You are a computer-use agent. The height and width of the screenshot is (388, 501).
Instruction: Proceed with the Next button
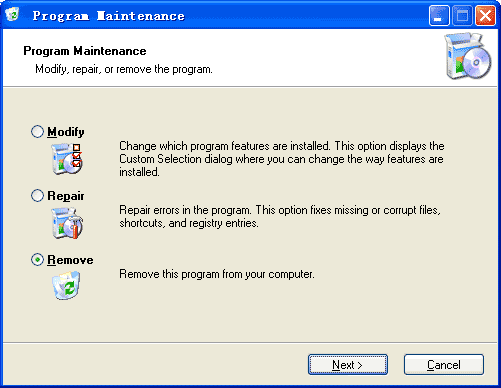click(348, 365)
